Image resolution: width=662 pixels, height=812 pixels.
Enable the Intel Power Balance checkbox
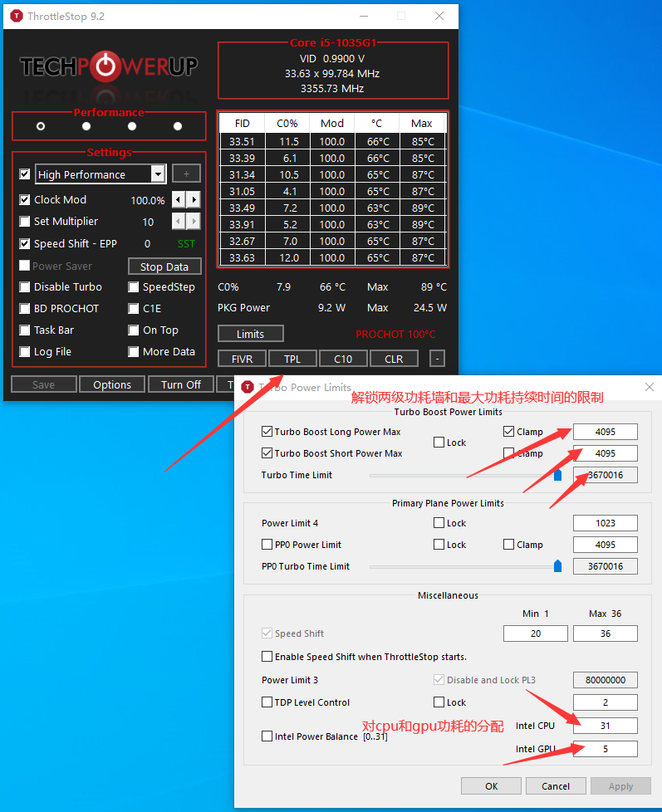(267, 736)
